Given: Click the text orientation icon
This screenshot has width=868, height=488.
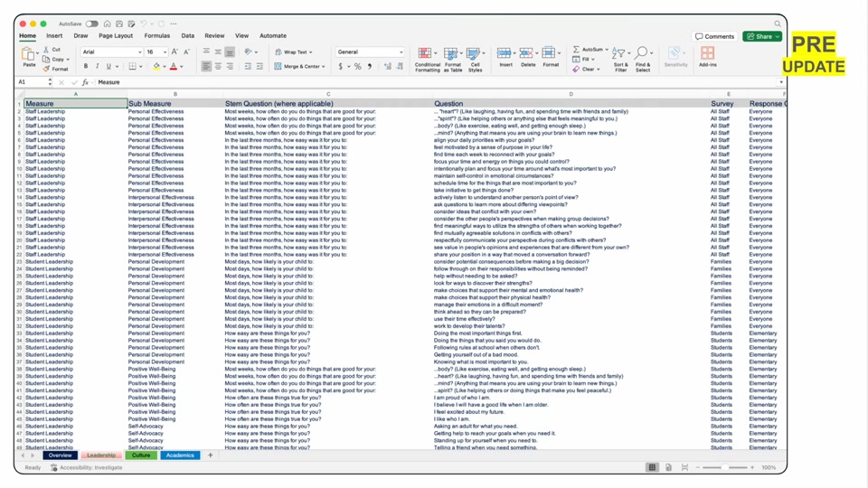Looking at the screenshot, I should (x=248, y=52).
